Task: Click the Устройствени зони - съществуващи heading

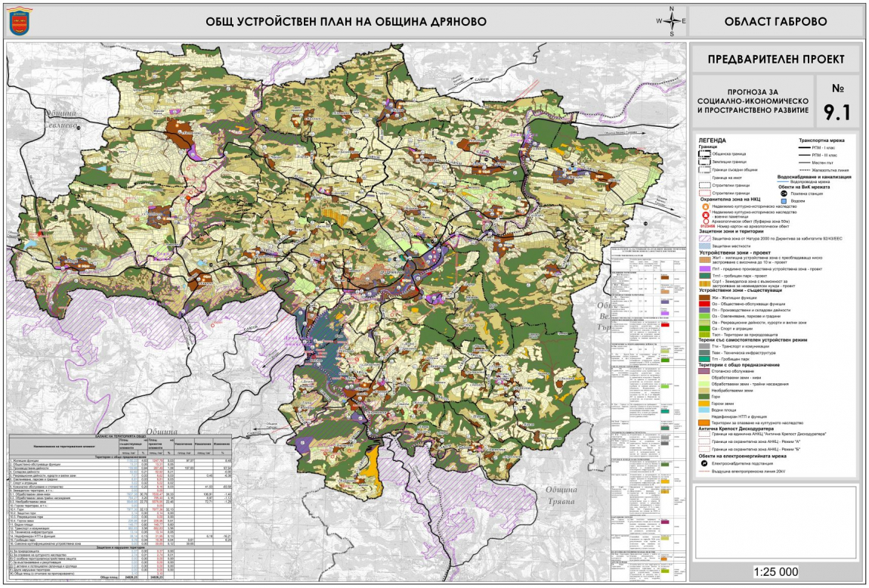Action: tap(741, 290)
